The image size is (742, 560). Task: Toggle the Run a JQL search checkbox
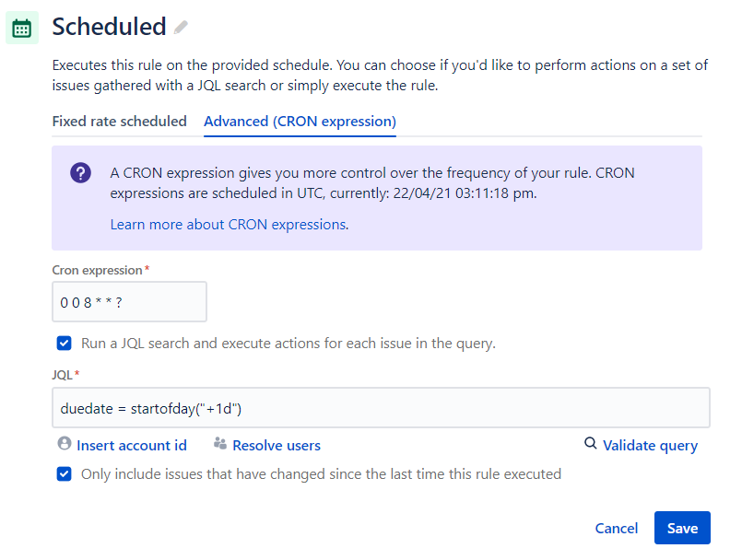pyautogui.click(x=64, y=343)
